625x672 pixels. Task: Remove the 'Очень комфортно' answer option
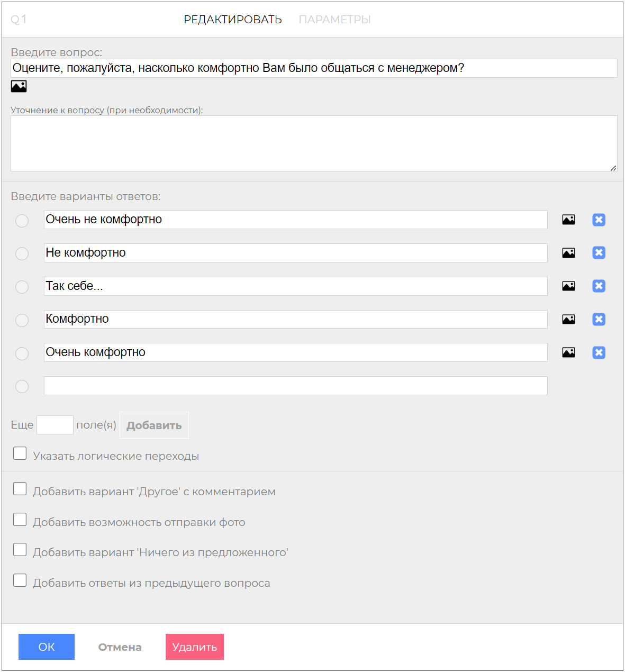point(599,352)
